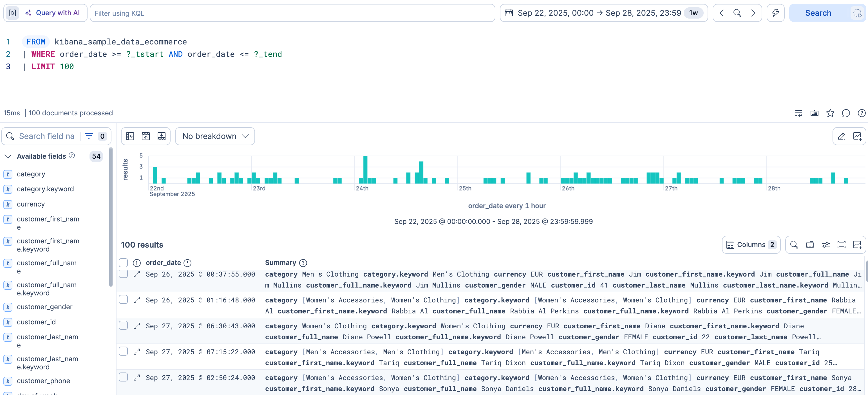Screen dimensions: 868x395
Task: Expand document Sep 27 07:15:22
Action: click(137, 352)
